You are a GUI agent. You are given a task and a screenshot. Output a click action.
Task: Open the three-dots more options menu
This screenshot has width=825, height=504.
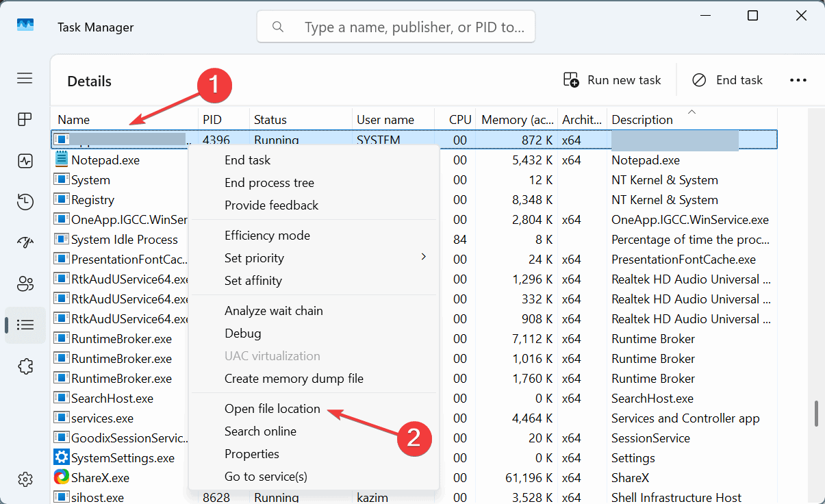[798, 80]
